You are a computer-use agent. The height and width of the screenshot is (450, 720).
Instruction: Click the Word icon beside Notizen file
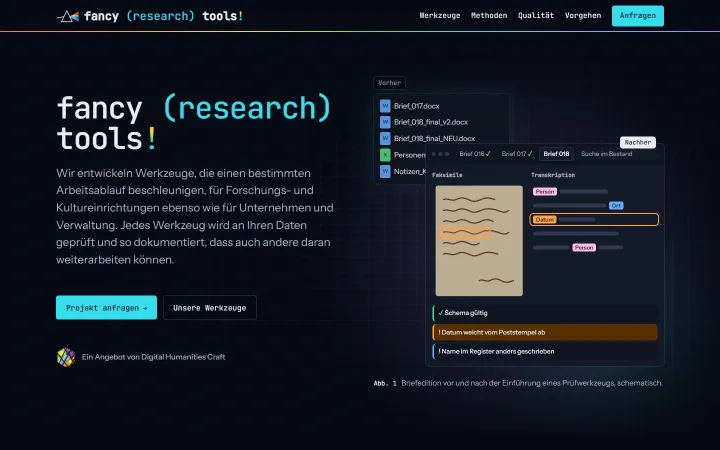coord(385,171)
